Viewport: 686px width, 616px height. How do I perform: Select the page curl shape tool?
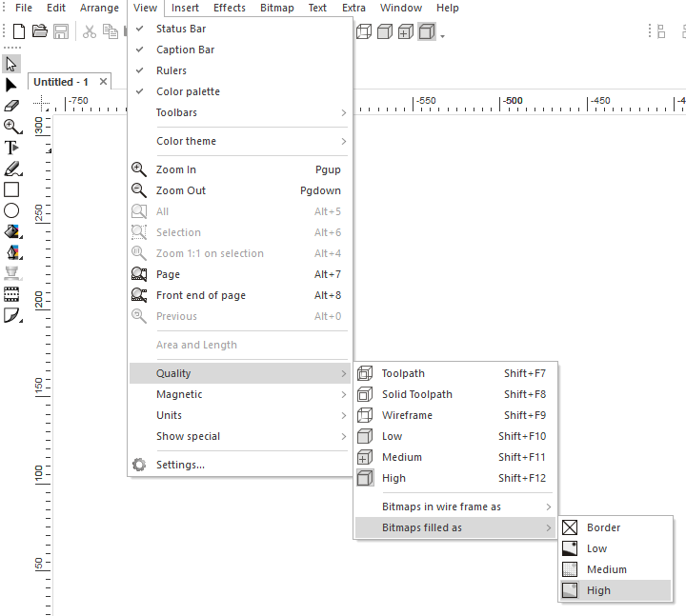click(x=12, y=316)
